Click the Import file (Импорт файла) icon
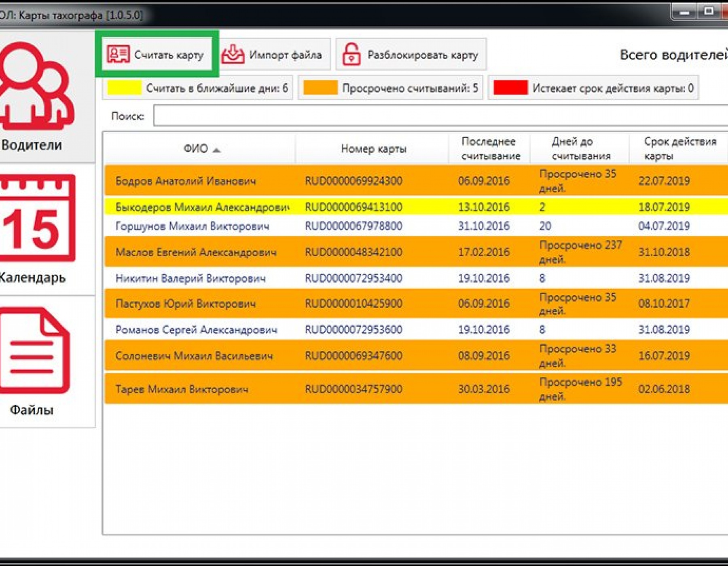The height and width of the screenshot is (566, 728). (x=233, y=54)
